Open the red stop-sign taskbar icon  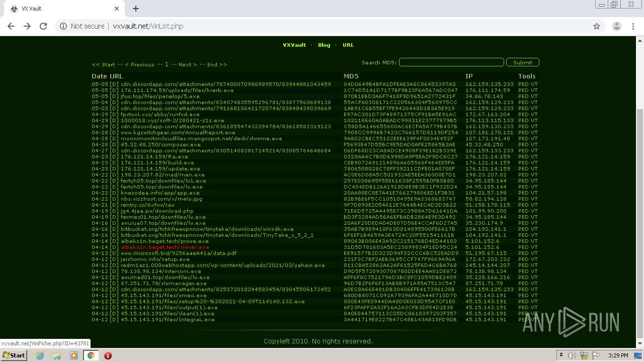(x=108, y=355)
